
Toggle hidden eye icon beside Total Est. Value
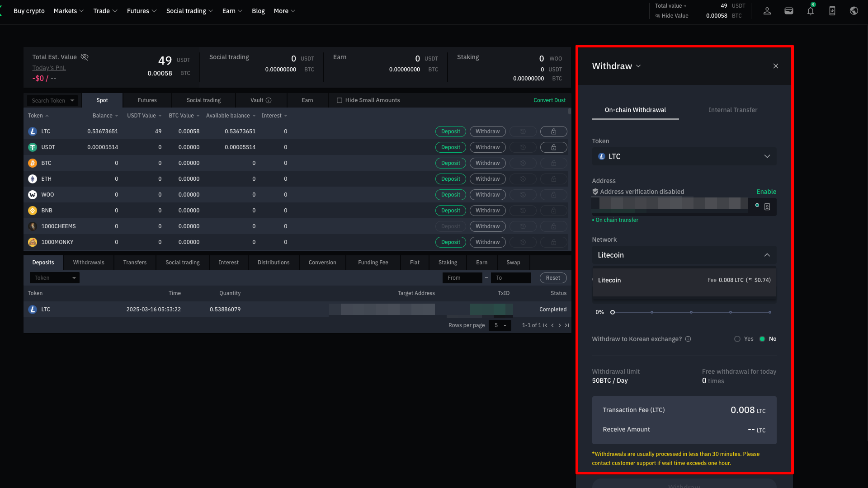coord(85,57)
